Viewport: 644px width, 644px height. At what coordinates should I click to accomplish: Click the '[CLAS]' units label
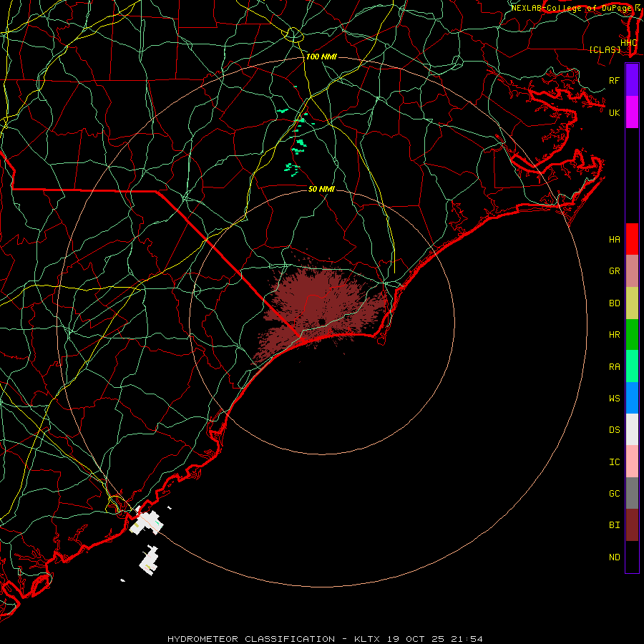click(x=605, y=50)
